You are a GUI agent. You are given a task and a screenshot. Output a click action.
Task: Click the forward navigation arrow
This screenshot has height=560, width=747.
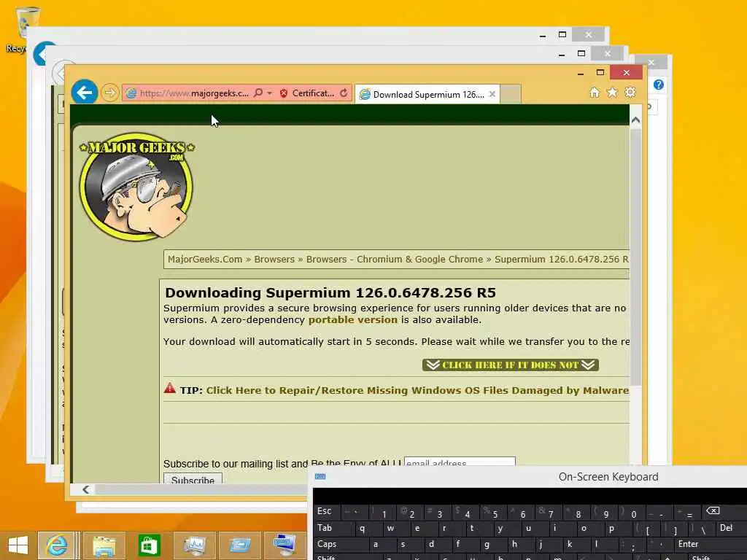pos(109,93)
